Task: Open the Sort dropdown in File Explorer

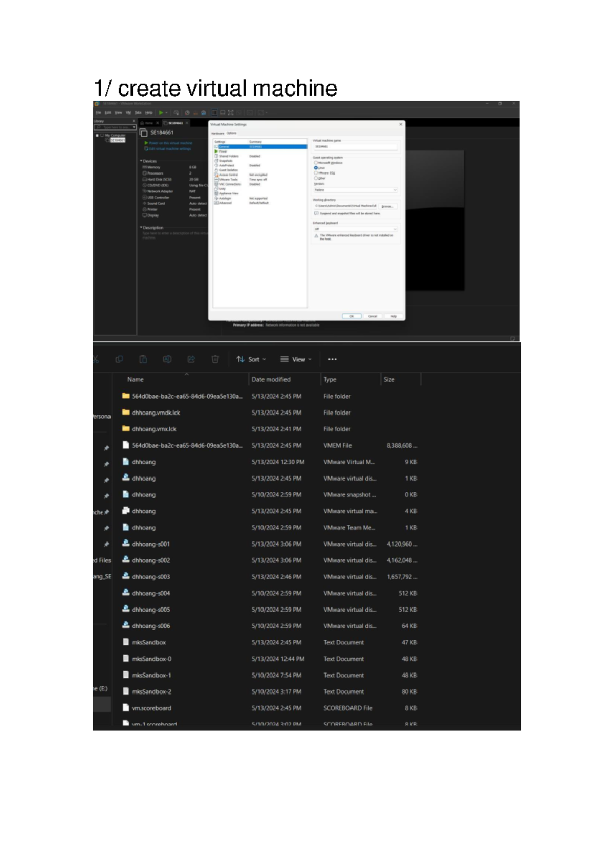Action: 251,359
